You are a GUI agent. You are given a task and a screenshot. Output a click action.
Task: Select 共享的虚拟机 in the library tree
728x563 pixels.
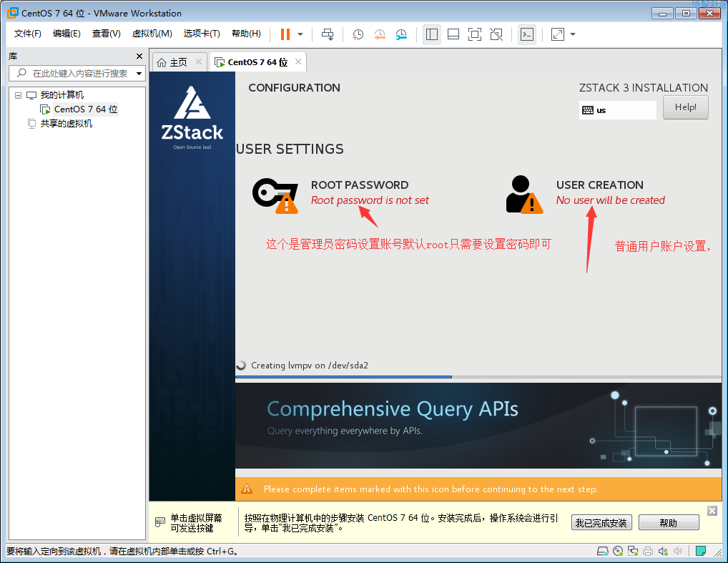(x=66, y=124)
